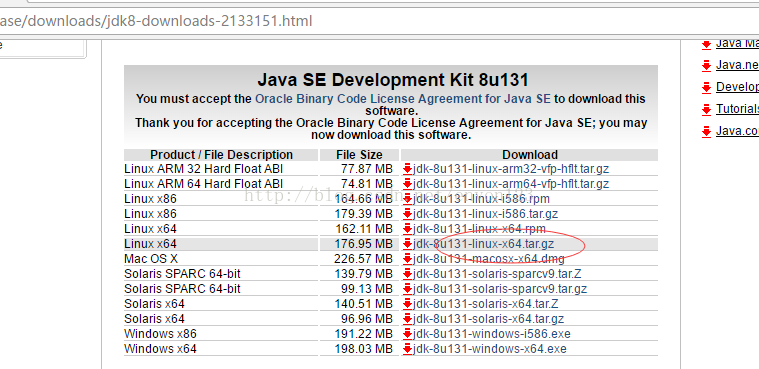
Task: Download jdk-8u131-solaris-sparcv9.tar.gz file
Action: click(x=500, y=289)
